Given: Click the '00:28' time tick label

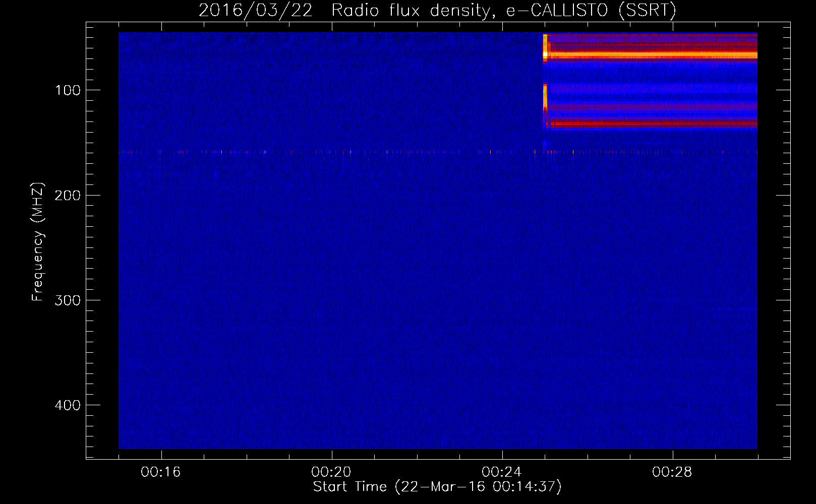Looking at the screenshot, I should point(672,472).
